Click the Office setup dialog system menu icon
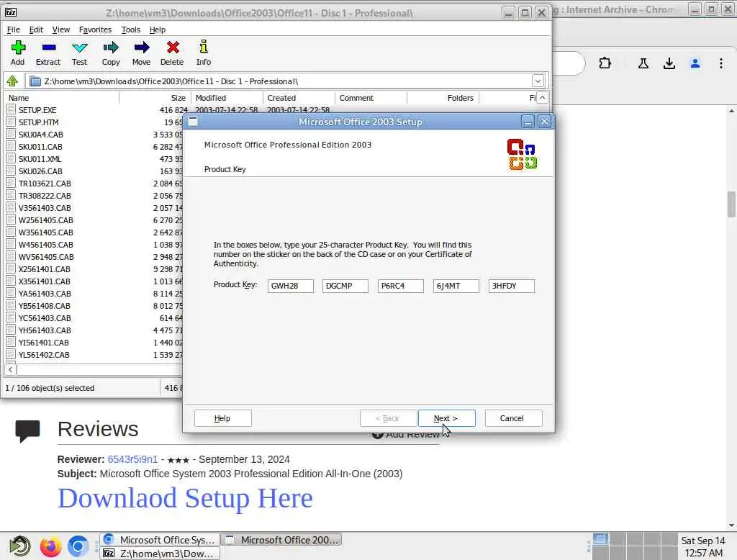This screenshot has height=560, width=737. pos(193,122)
